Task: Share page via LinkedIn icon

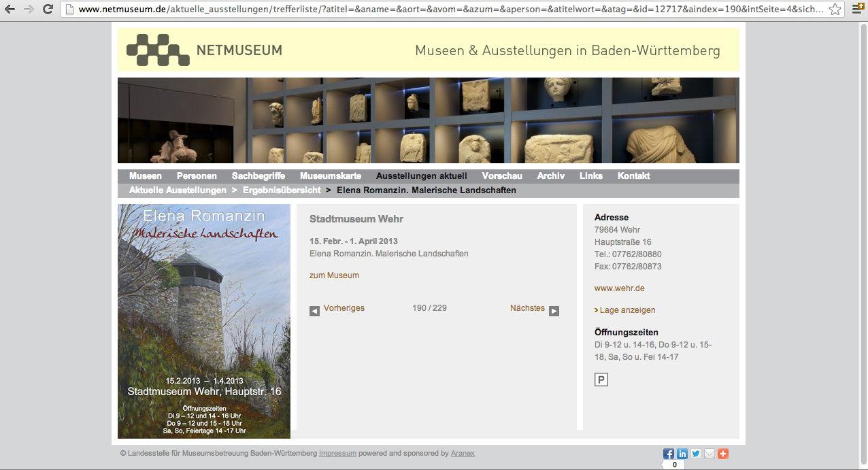Action: [x=682, y=454]
